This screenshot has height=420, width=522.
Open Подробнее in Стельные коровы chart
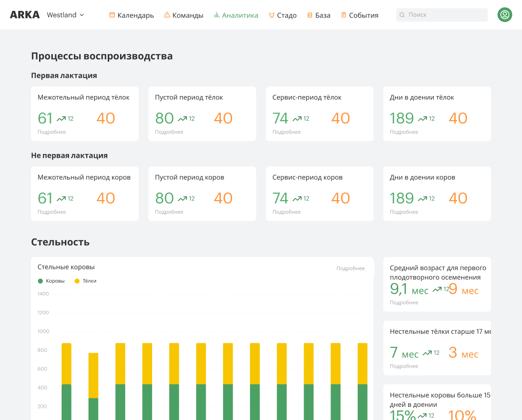[x=350, y=268]
